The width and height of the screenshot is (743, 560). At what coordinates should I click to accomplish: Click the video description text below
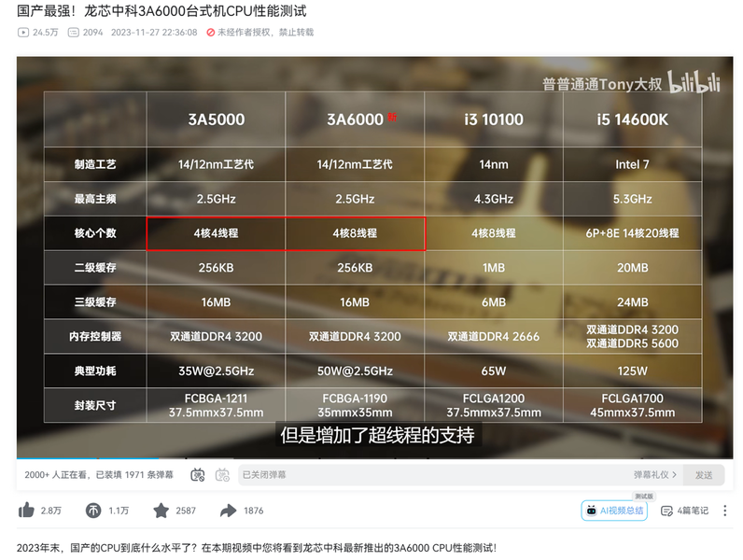click(257, 548)
